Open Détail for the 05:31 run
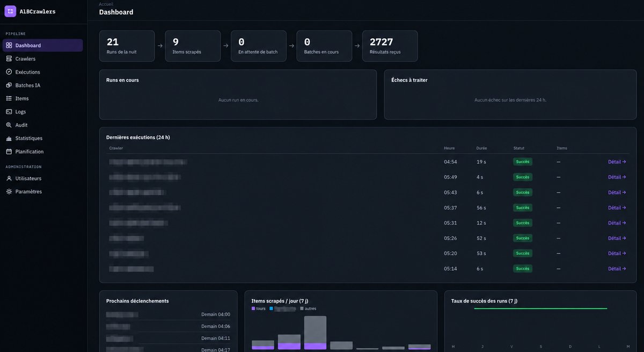644x352 pixels. pyautogui.click(x=617, y=223)
